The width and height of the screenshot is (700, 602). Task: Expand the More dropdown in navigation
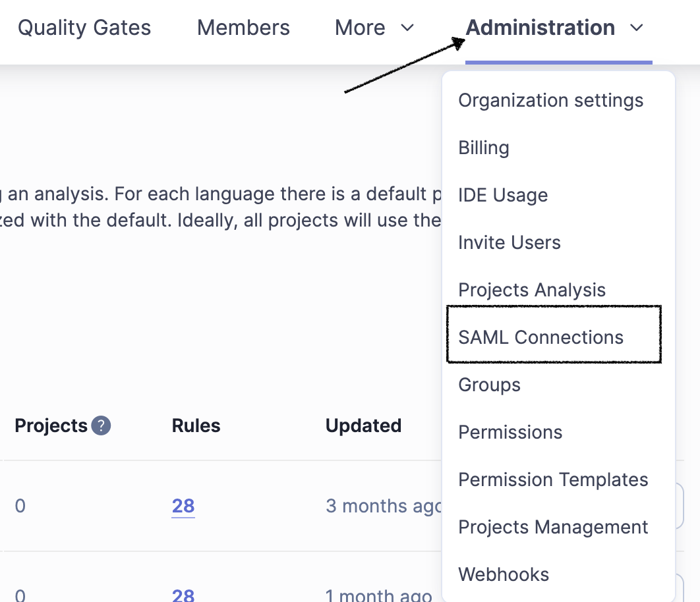click(374, 28)
